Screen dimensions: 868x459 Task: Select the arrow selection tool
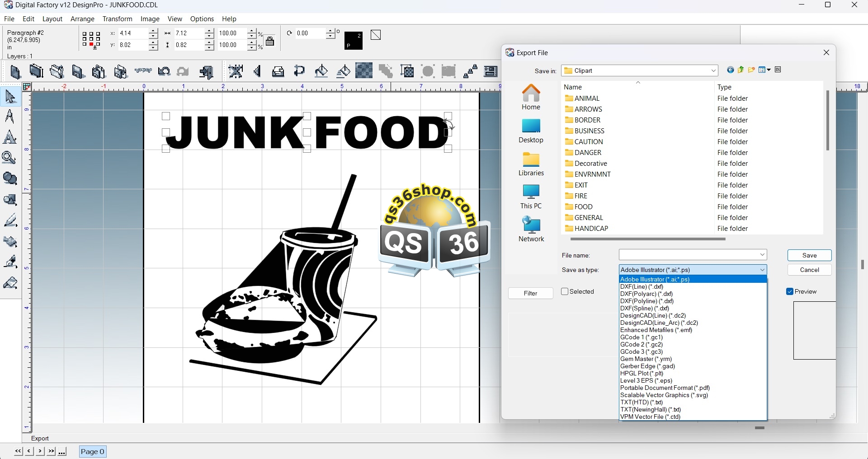pos(10,97)
